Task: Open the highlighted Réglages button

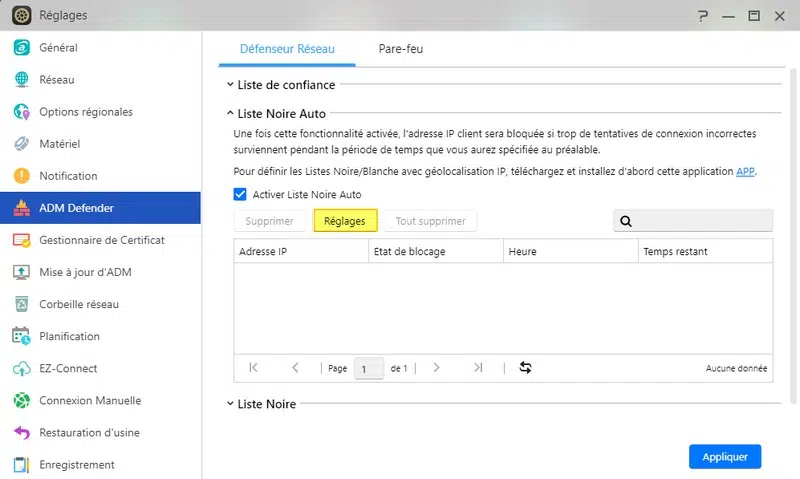Action: (x=345, y=221)
